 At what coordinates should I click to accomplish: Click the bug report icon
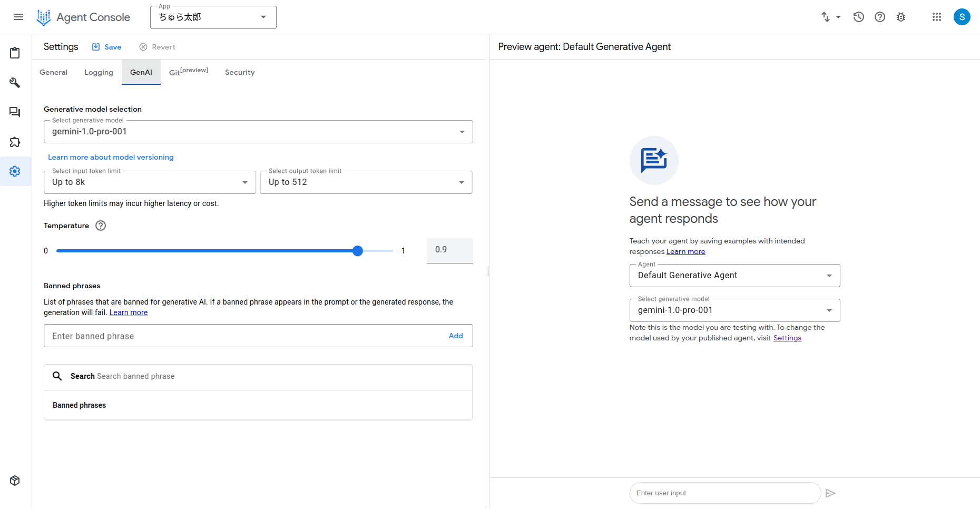coord(901,17)
